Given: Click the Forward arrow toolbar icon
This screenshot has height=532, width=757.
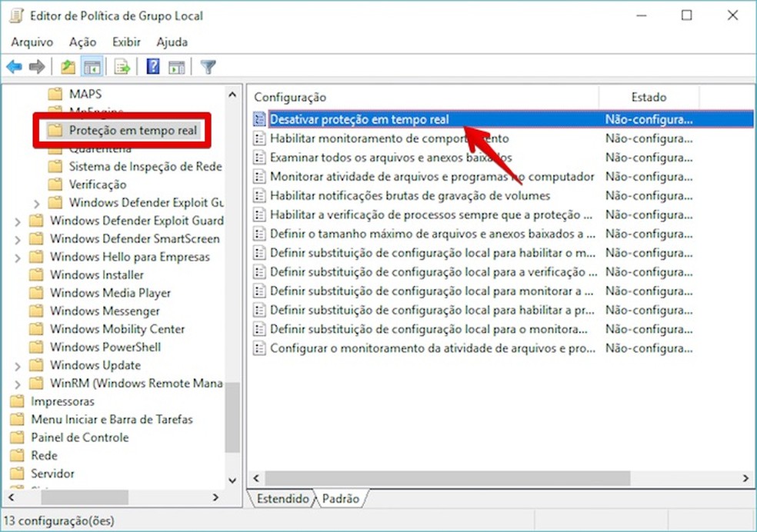Looking at the screenshot, I should click(36, 67).
